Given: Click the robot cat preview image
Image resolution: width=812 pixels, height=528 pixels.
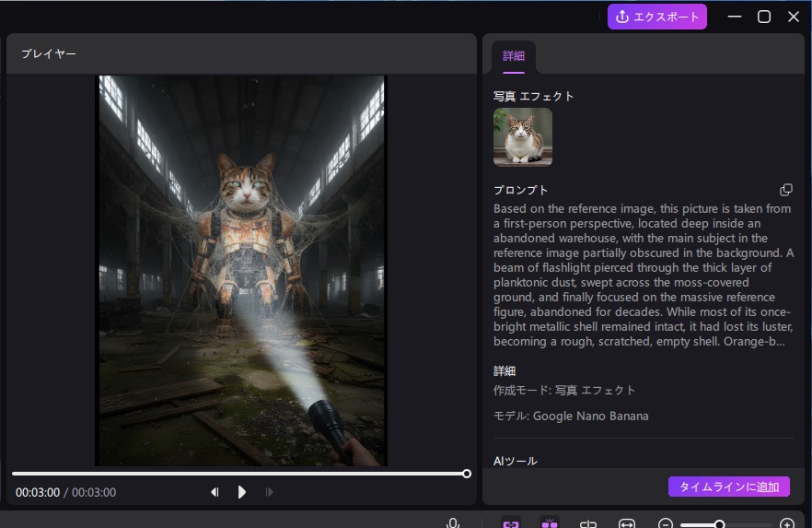Looking at the screenshot, I should click(x=242, y=270).
